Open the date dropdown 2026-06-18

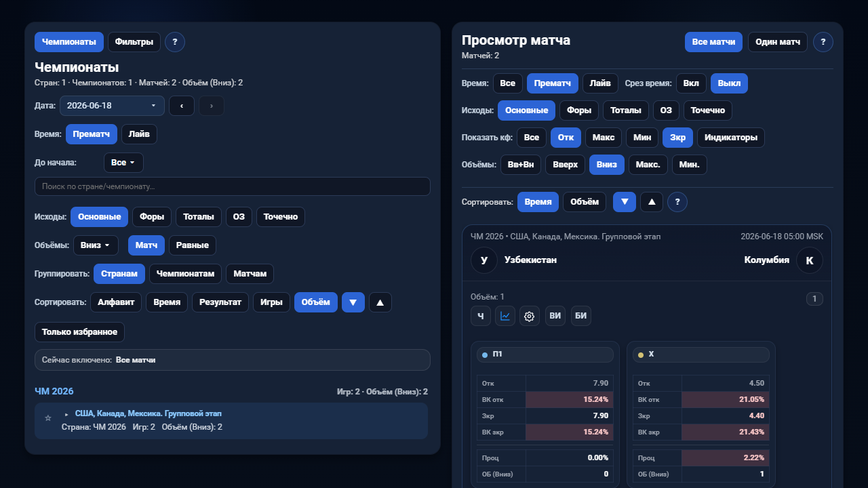point(112,106)
